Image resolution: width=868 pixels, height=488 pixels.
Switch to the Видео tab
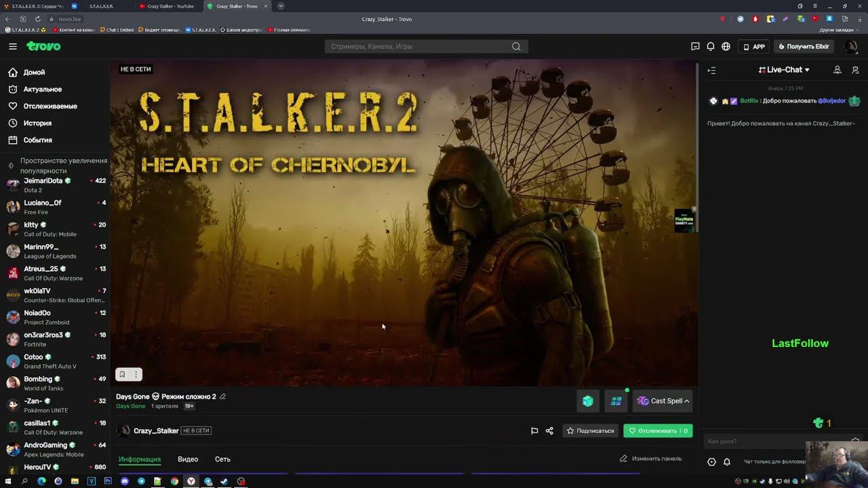click(188, 459)
